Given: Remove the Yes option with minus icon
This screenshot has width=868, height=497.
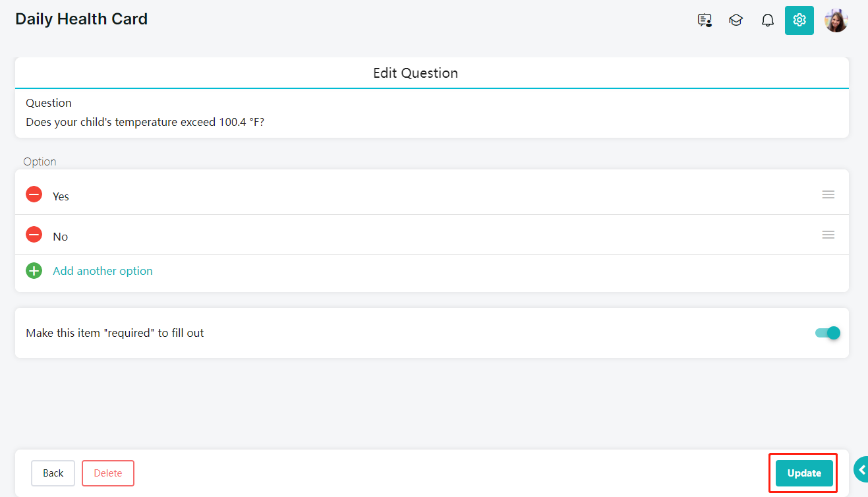Looking at the screenshot, I should click(34, 194).
